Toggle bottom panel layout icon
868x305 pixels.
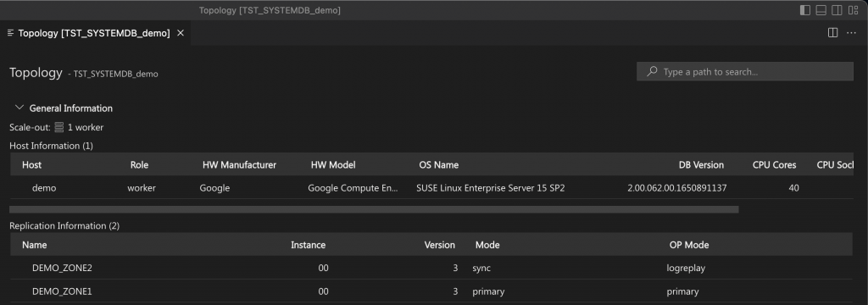[821, 10]
